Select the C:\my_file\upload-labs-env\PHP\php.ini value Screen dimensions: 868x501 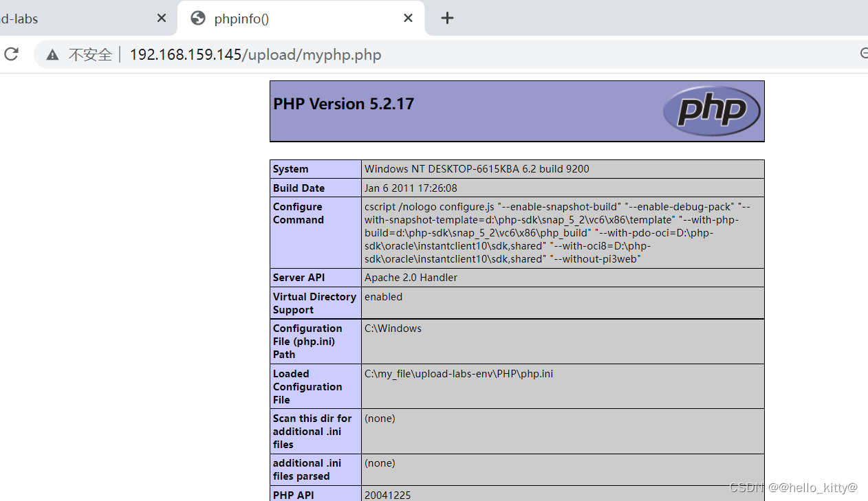pos(459,374)
